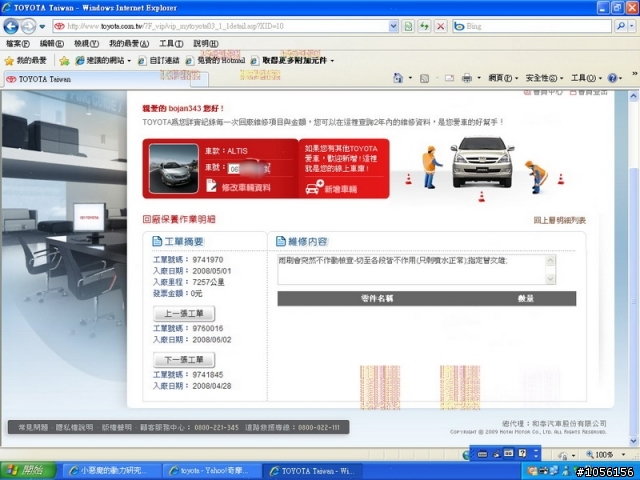Click the 下一張工單 button
Viewport: 640px width, 480px height.
coord(184,360)
